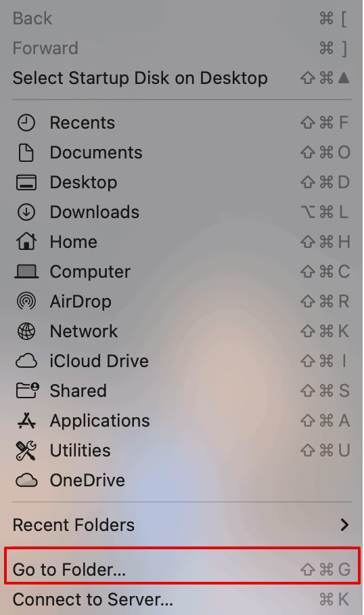Click the Applications icon
Viewport: 364px width, 615px height.
click(x=26, y=421)
